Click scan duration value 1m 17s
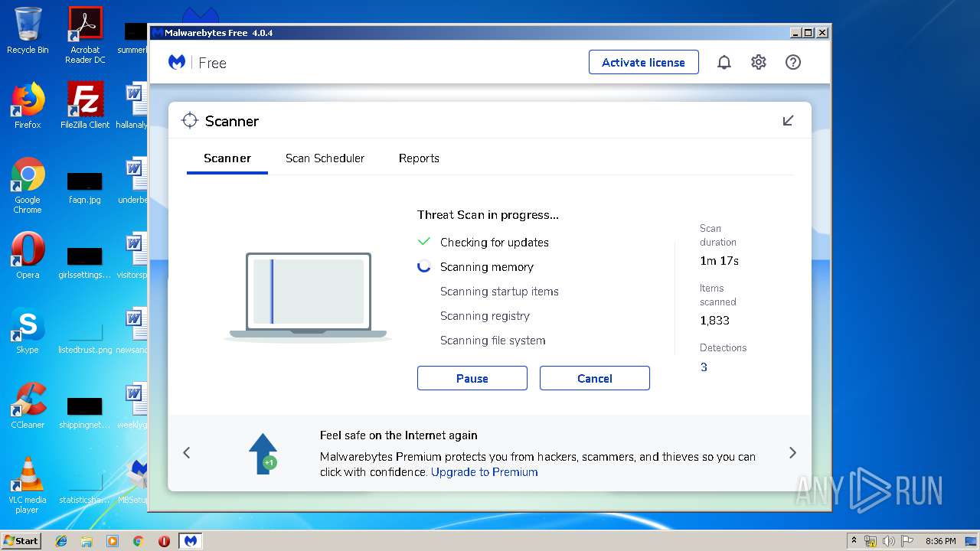Screen dimensions: 980x551 tap(719, 261)
